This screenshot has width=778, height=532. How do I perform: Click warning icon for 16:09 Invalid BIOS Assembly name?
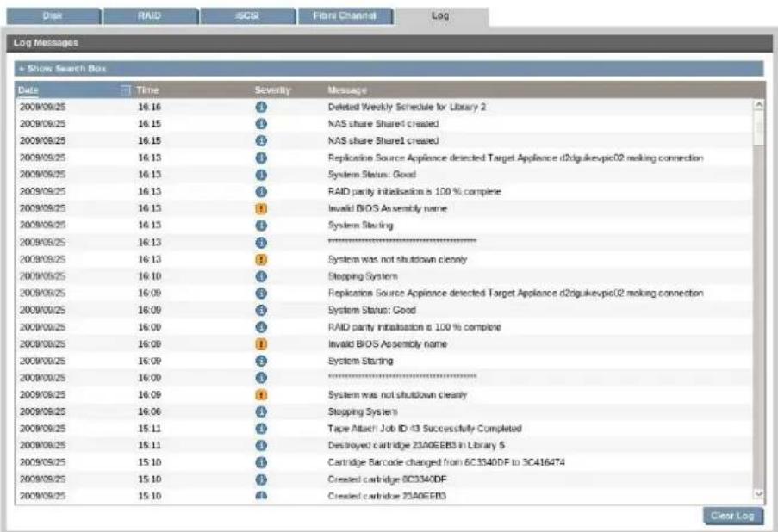[x=261, y=344]
